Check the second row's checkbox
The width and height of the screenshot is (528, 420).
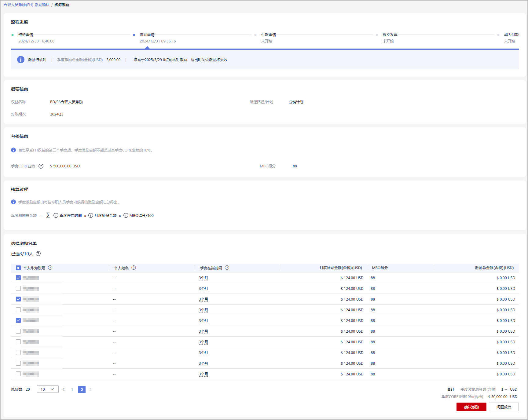click(18, 288)
